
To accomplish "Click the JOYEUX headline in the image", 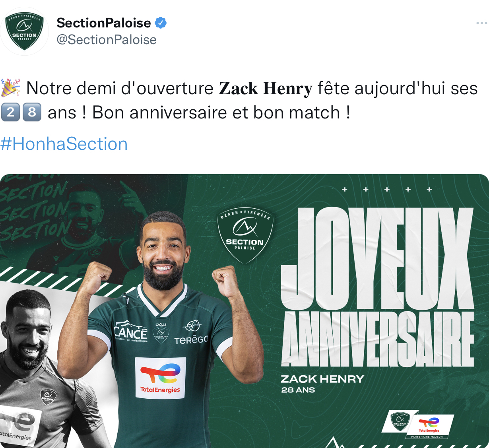I will pyautogui.click(x=377, y=258).
